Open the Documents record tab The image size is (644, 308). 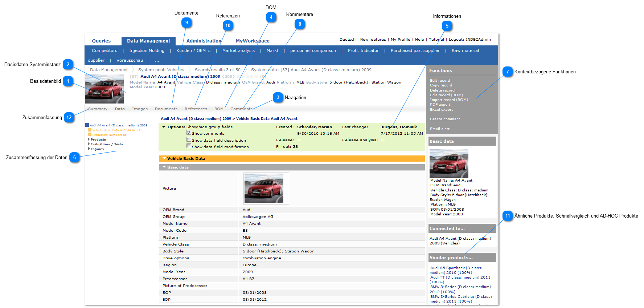[x=166, y=109]
